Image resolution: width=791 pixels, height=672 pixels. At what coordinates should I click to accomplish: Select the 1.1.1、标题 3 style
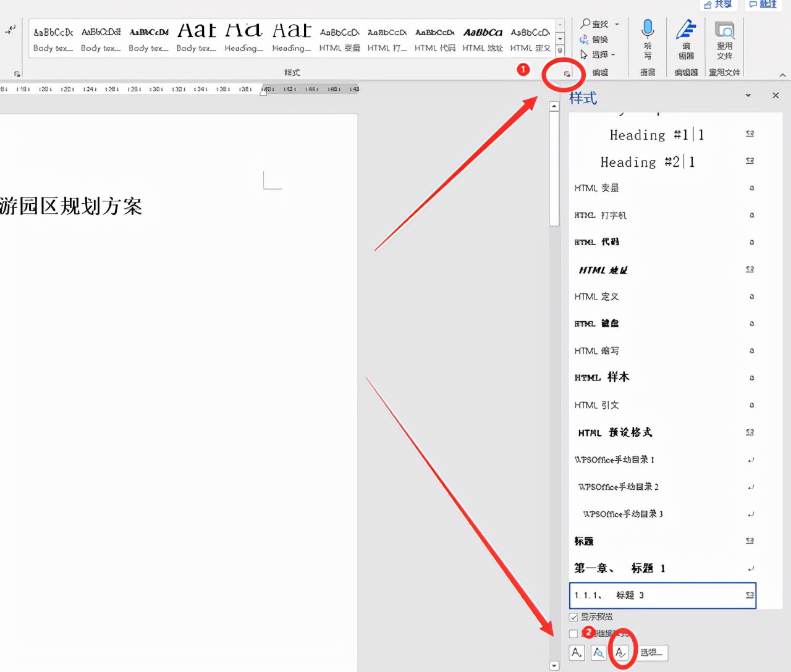click(662, 595)
